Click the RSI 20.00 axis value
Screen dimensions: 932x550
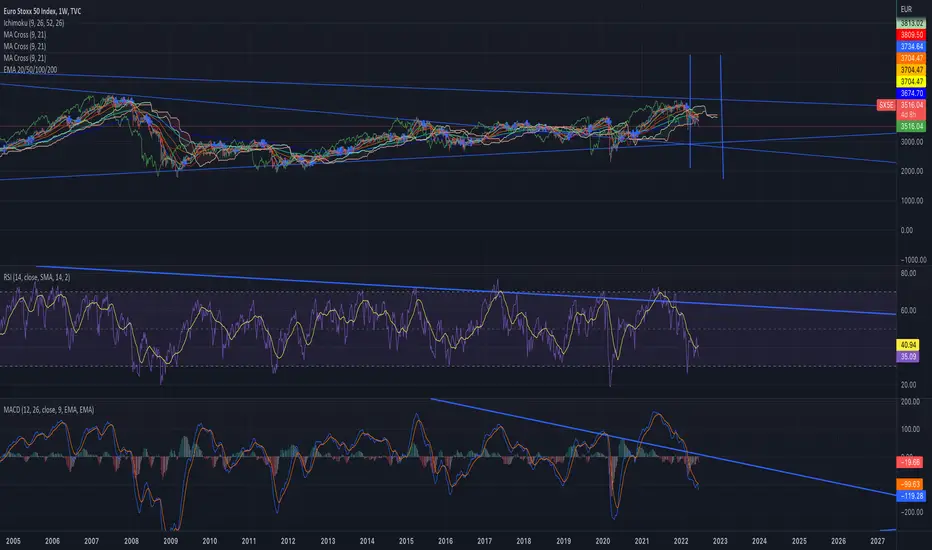tap(908, 385)
